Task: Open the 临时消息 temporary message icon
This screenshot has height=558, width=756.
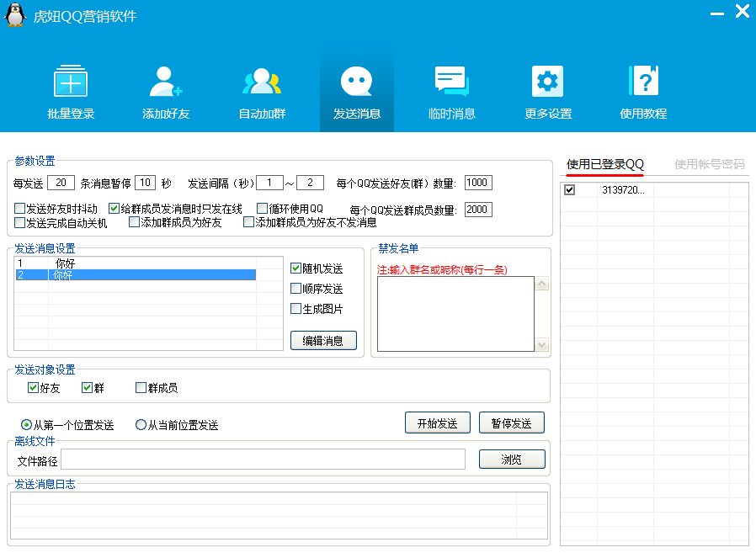Action: tap(452, 91)
